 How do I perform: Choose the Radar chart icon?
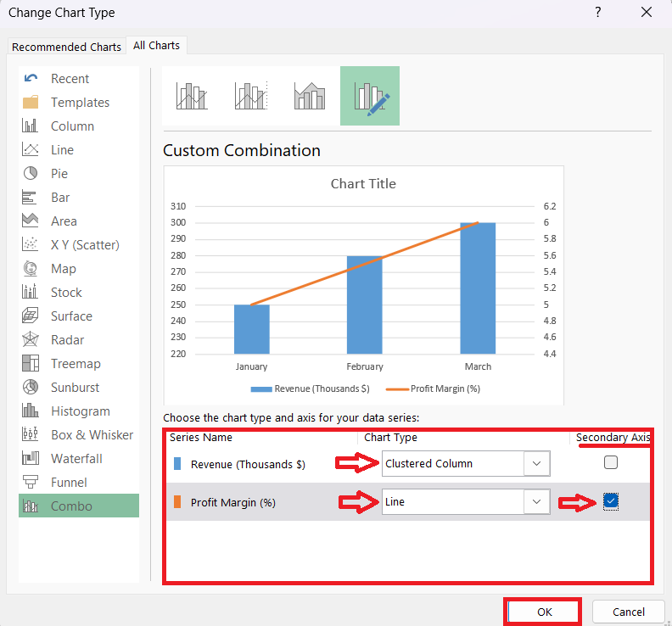pos(31,339)
